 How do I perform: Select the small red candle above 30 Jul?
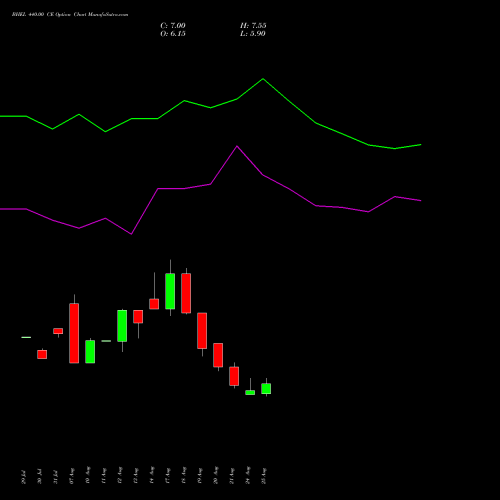tap(42, 354)
